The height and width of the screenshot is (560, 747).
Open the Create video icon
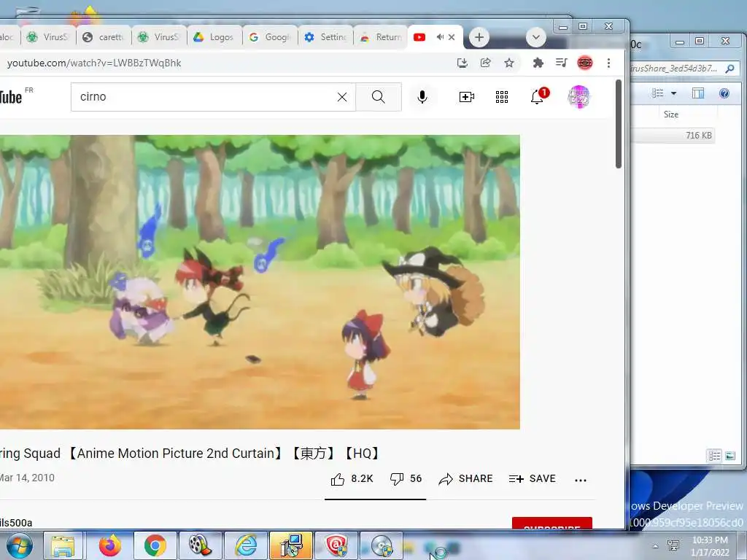click(466, 97)
